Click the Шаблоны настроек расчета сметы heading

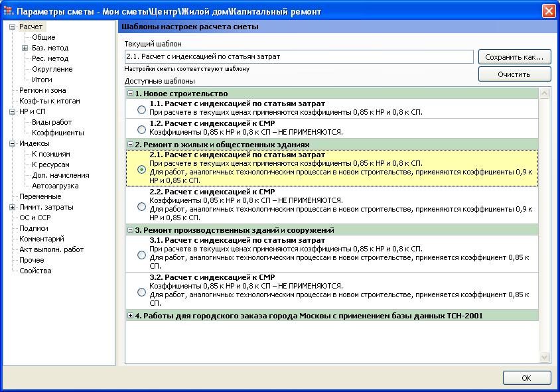point(190,27)
